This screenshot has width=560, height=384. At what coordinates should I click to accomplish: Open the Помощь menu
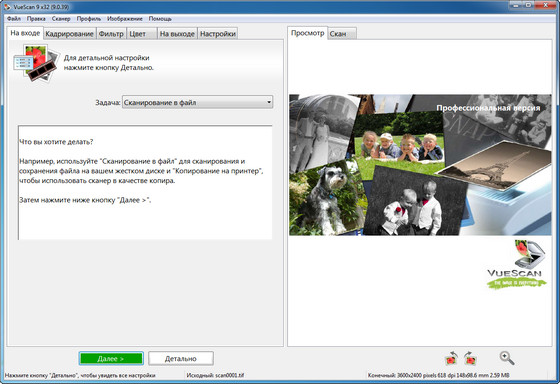tap(160, 19)
